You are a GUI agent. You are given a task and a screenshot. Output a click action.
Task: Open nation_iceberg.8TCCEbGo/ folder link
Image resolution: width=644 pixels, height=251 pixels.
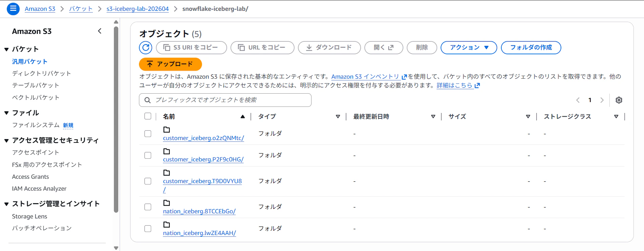199,211
